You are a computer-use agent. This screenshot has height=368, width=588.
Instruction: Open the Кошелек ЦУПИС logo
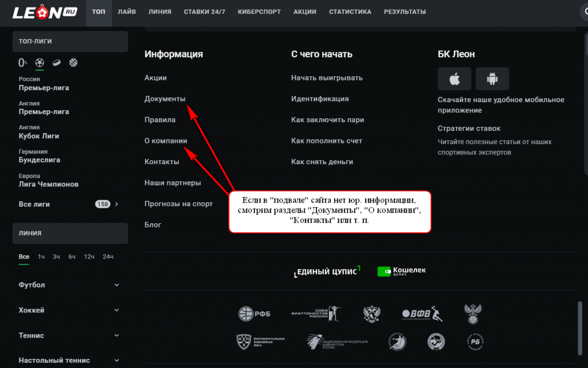(401, 271)
